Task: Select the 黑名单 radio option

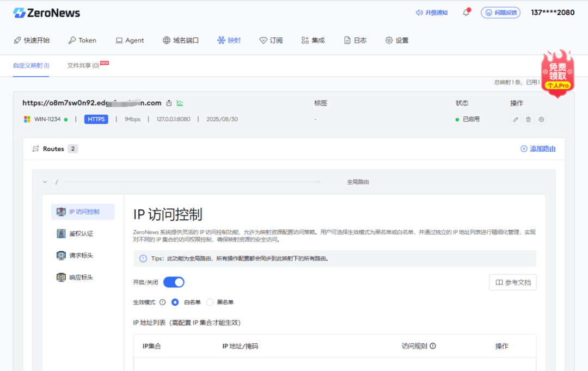Action: point(210,302)
